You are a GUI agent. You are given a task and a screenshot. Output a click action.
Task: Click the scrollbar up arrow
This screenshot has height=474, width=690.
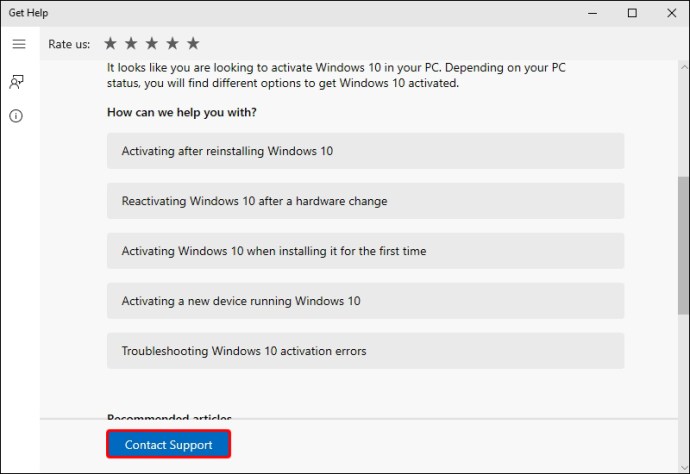pos(683,67)
